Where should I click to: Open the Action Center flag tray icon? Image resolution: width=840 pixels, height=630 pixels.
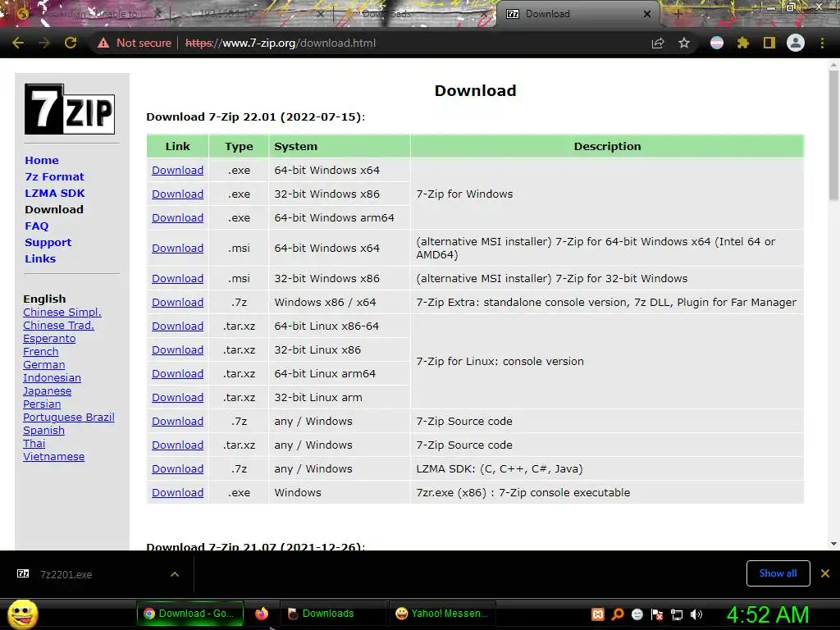coord(657,614)
